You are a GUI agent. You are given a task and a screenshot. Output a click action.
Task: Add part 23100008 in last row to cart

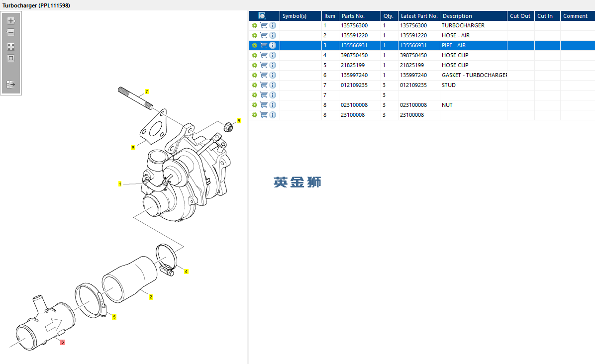pyautogui.click(x=264, y=115)
